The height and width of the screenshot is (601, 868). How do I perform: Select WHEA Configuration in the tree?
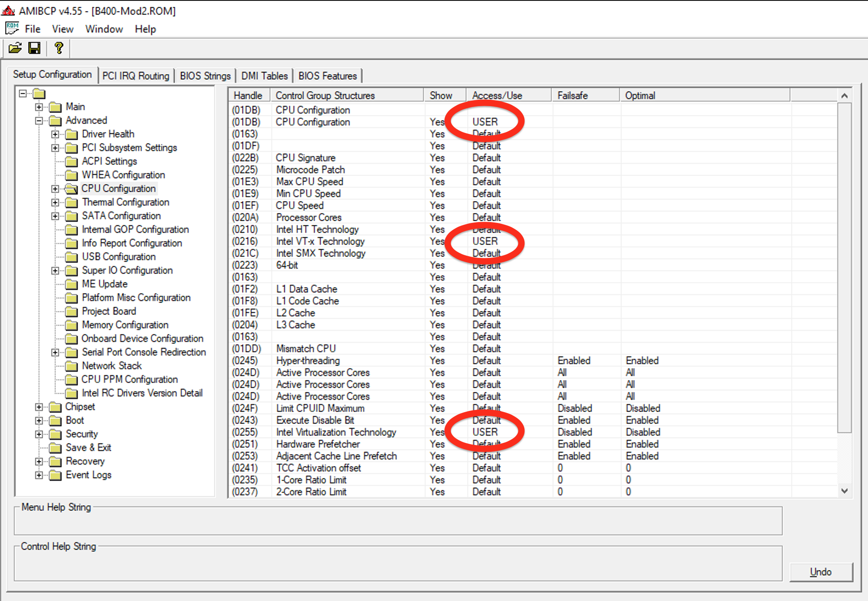tap(124, 175)
